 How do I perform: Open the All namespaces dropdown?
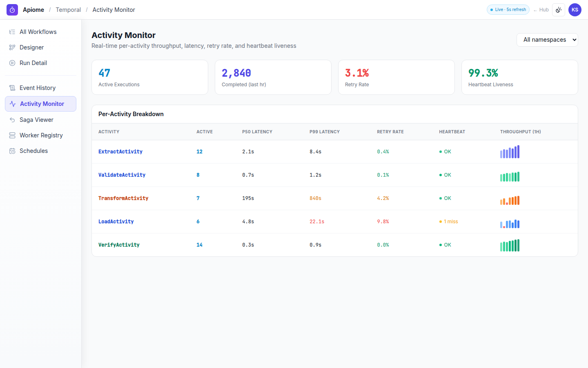coord(547,40)
